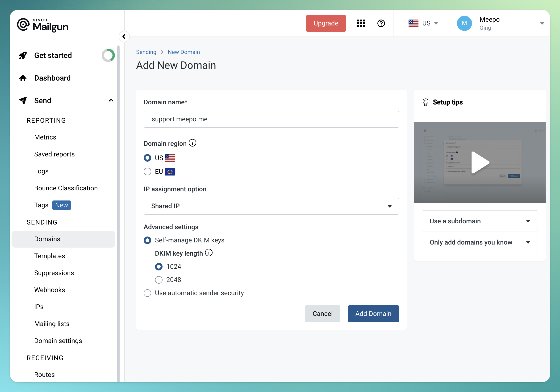560x392 pixels.
Task: Open the US region selector in header
Action: 423,23
